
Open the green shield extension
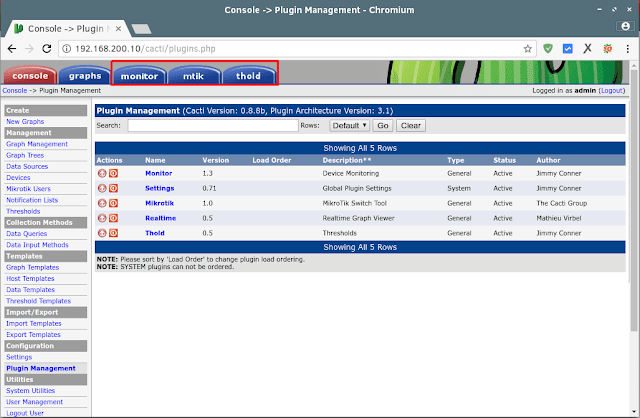(x=548, y=49)
